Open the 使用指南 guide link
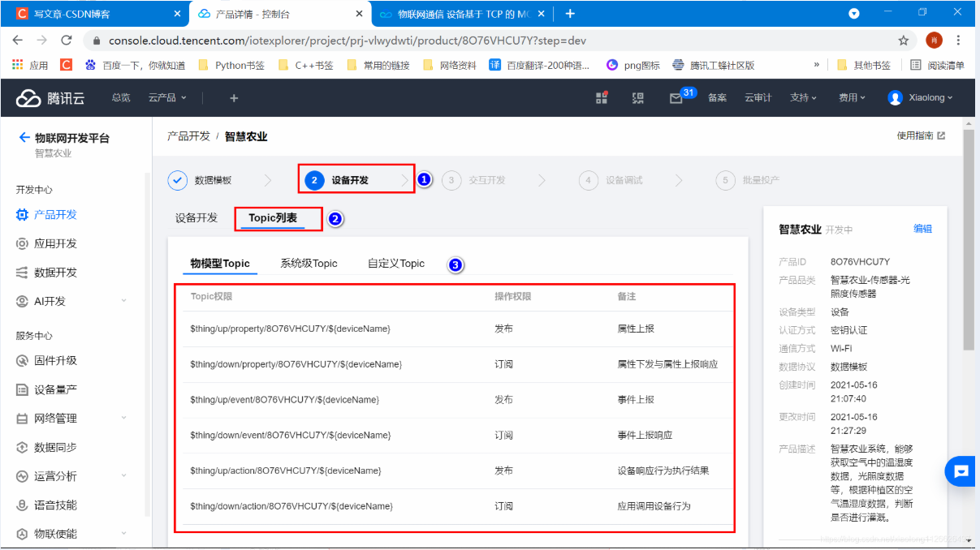Screen dimensions: 980x550 coord(916,135)
